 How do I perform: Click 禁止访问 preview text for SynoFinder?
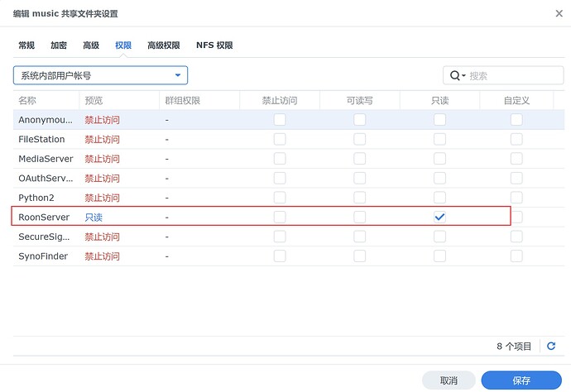click(102, 256)
